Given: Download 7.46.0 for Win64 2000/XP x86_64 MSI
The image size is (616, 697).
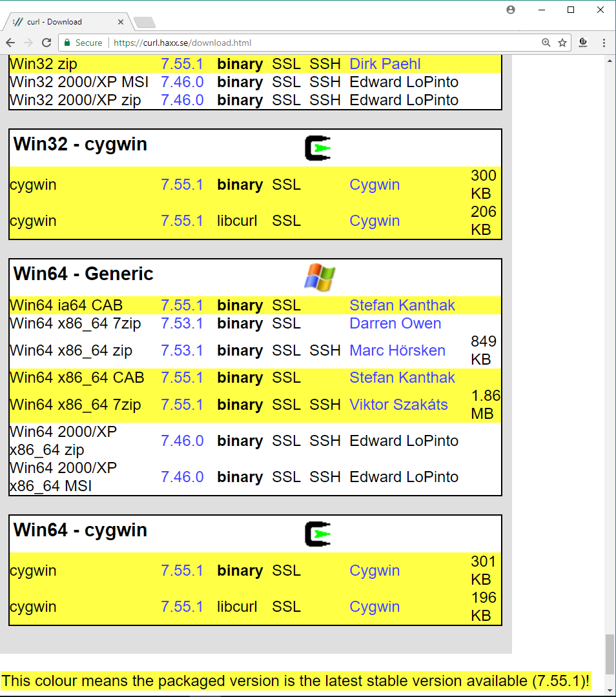Looking at the screenshot, I should [x=182, y=477].
